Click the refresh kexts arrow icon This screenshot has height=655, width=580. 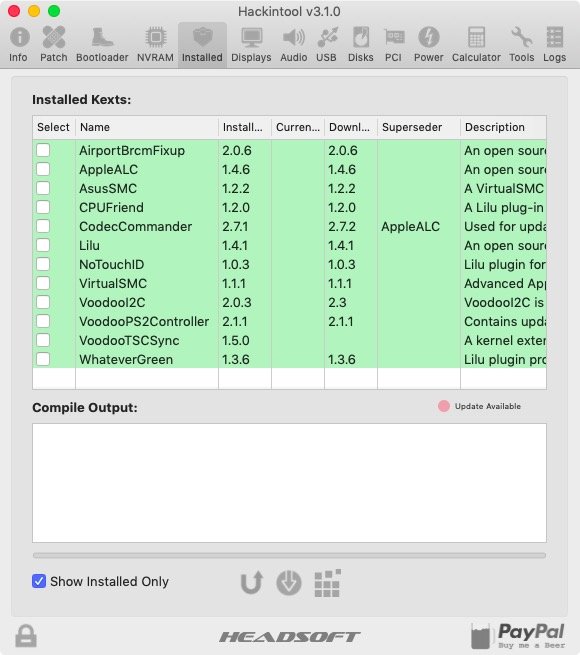point(252,582)
